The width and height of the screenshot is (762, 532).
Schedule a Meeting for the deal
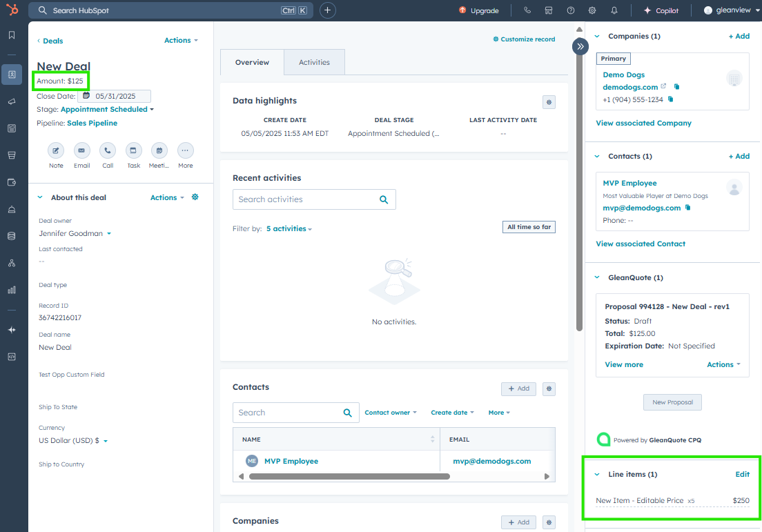[159, 150]
